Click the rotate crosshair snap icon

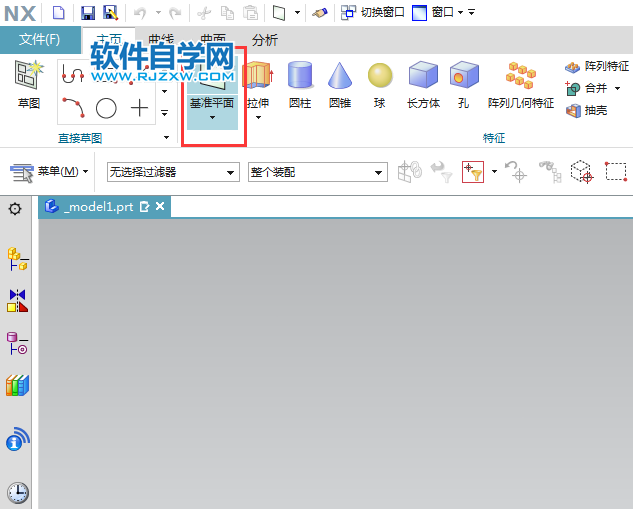click(516, 172)
